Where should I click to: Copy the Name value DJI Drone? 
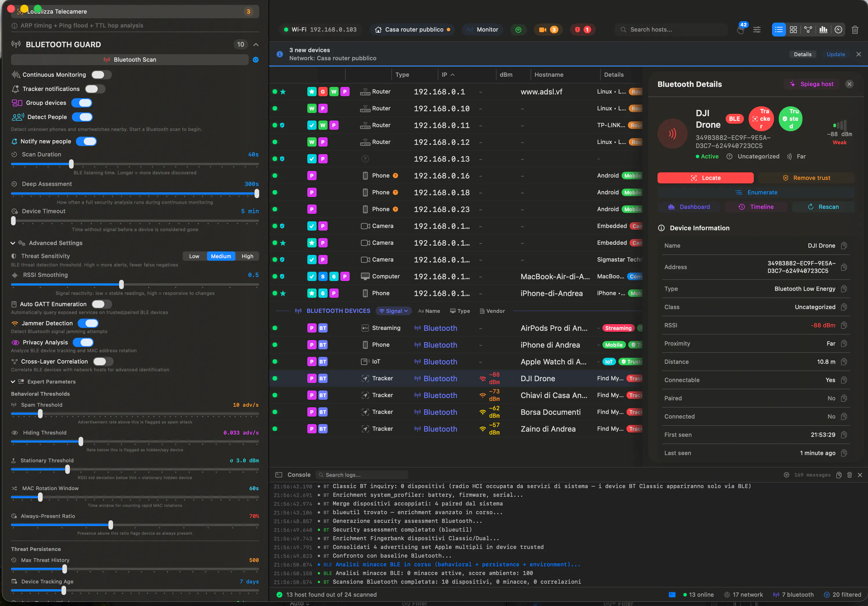(x=843, y=246)
